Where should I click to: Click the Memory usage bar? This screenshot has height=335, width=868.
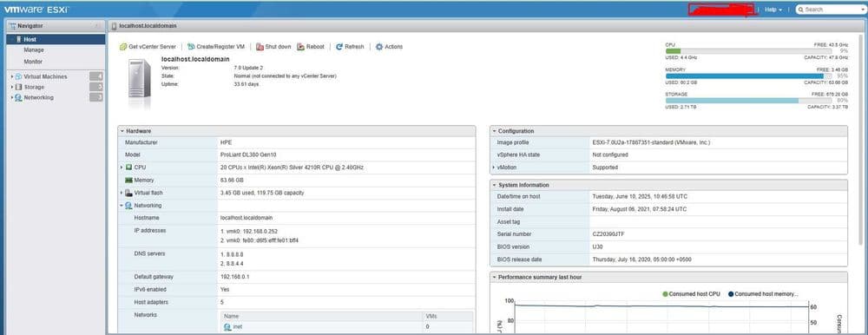click(748, 76)
